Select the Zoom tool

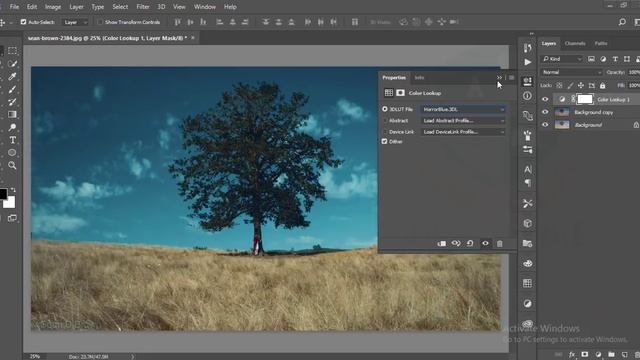pyautogui.click(x=12, y=165)
